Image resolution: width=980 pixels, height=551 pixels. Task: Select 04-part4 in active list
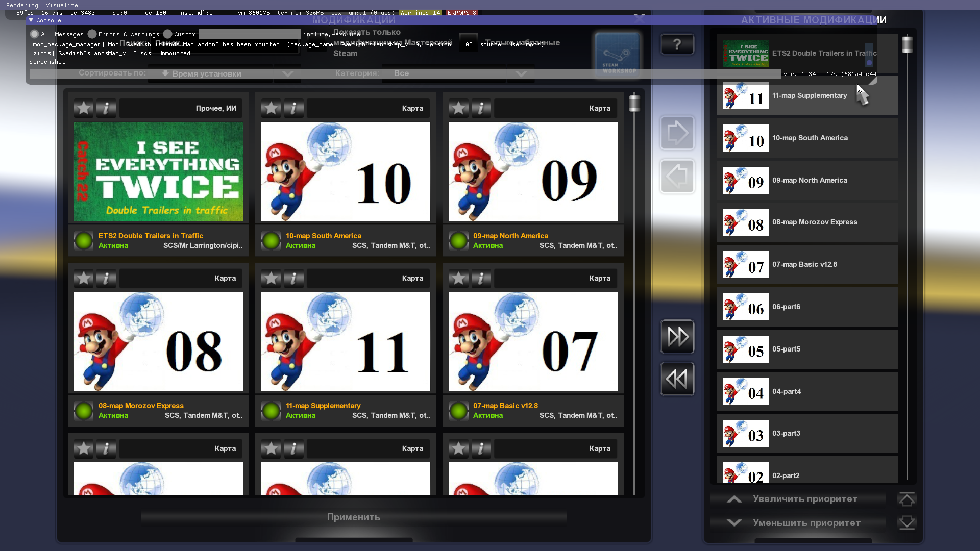point(807,392)
